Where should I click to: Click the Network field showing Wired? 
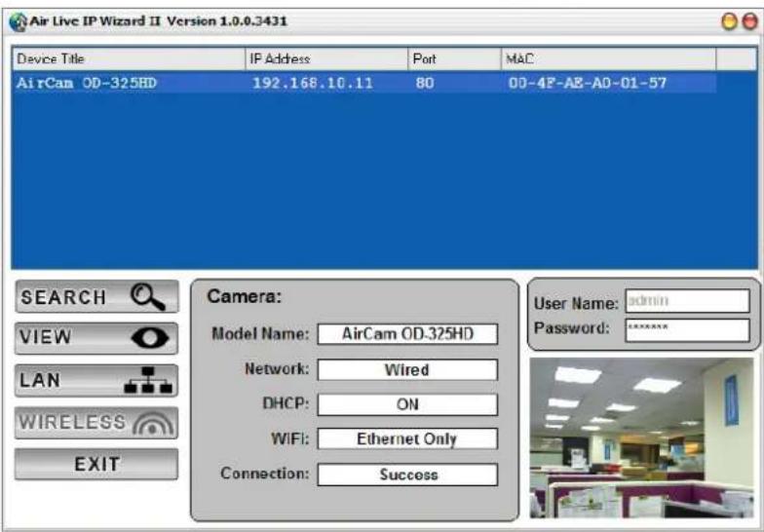(407, 370)
